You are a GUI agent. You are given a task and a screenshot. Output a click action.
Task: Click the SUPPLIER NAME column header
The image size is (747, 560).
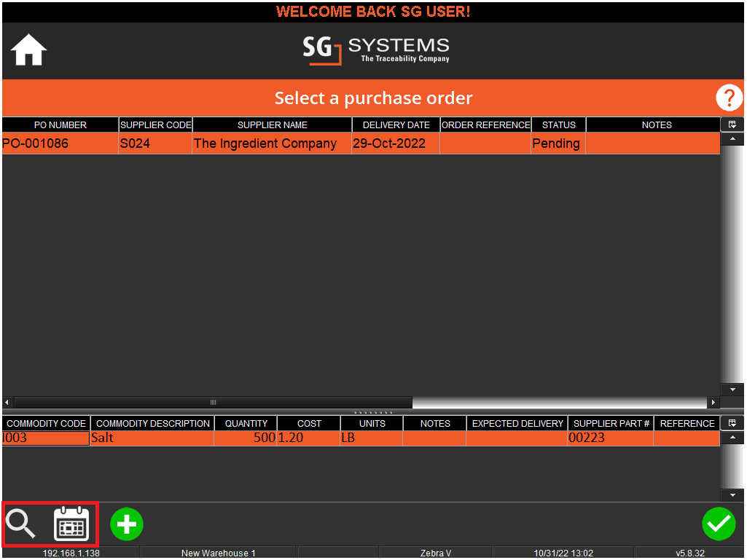(x=272, y=125)
